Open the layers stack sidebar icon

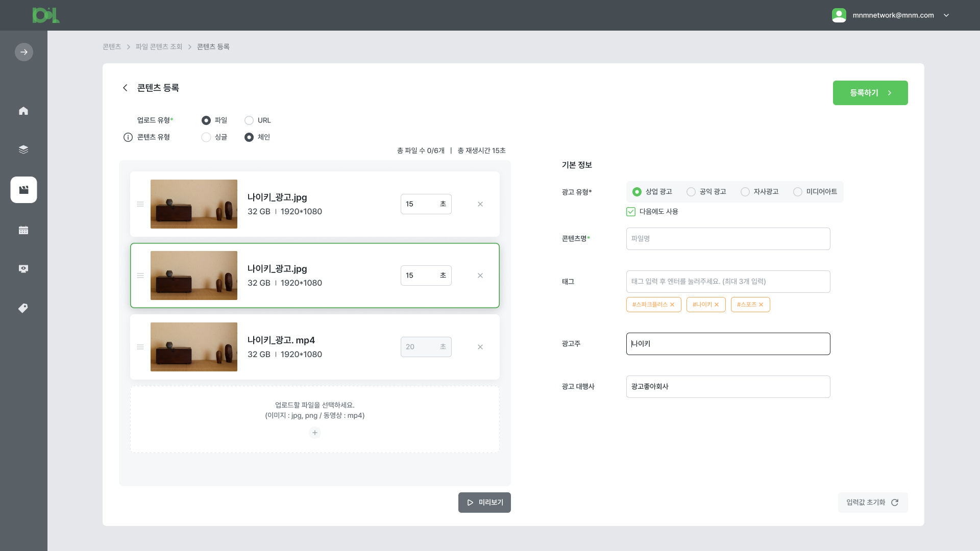(x=23, y=149)
